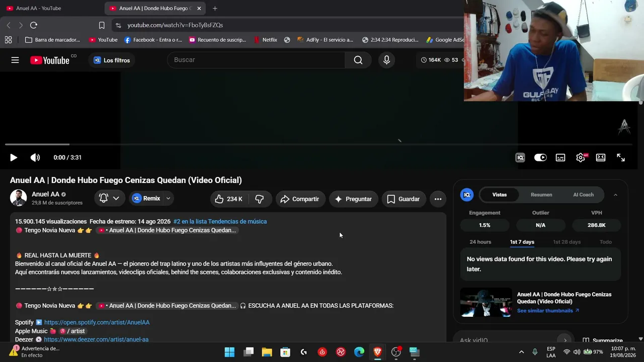Click the Preguntar button
Viewport: 644px width, 362px height.
pos(353,199)
